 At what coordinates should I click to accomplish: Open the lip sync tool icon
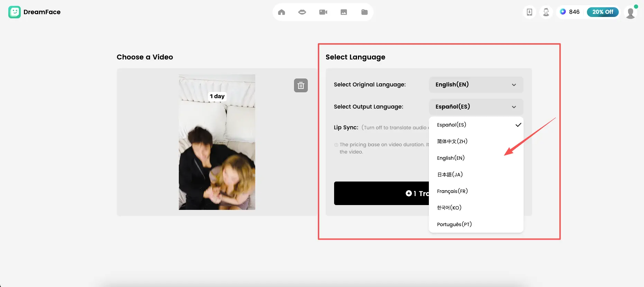[302, 12]
